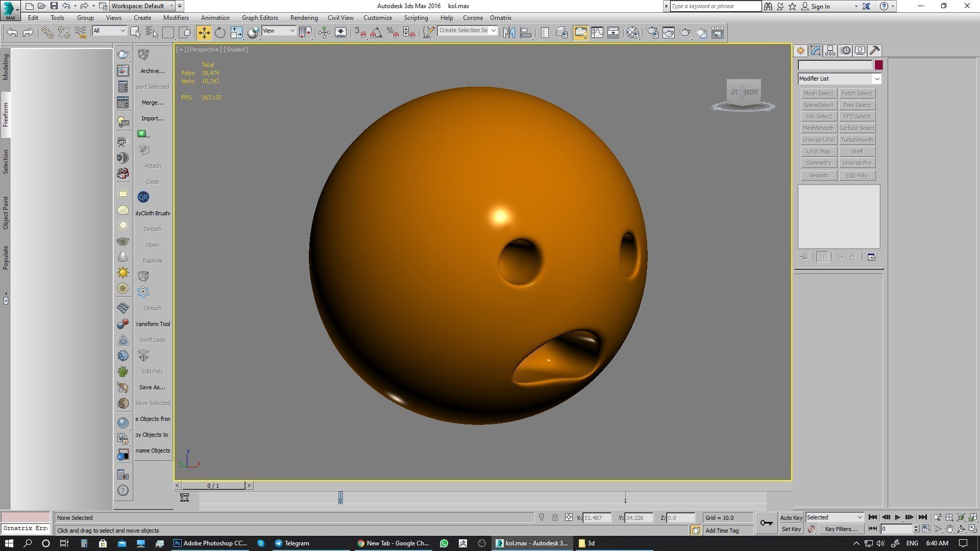Click the Edit Poly modifier button
The width and height of the screenshot is (980, 551).
click(x=856, y=176)
